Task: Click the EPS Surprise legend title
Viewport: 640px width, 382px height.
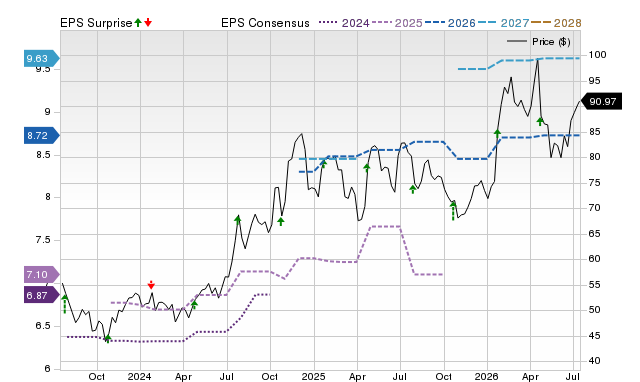Action: (x=96, y=23)
